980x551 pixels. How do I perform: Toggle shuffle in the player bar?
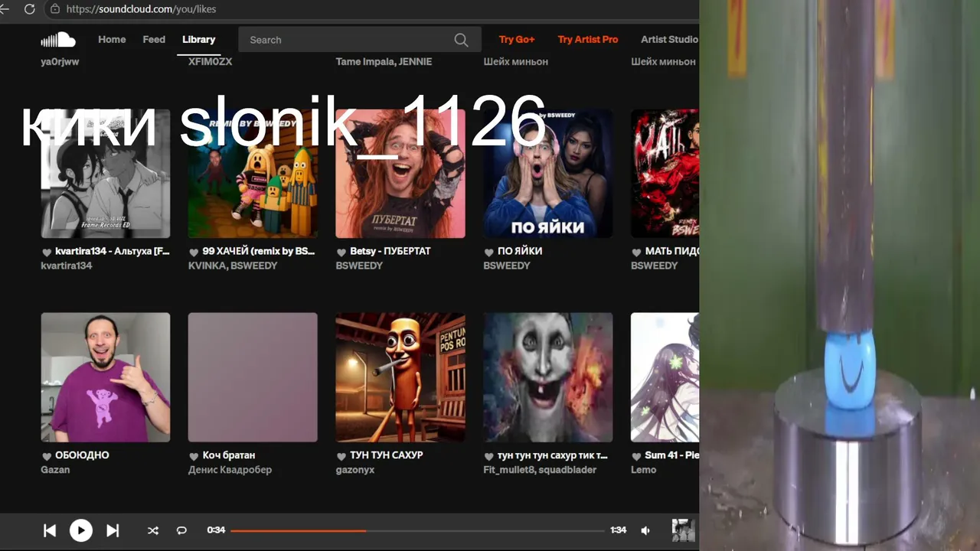click(x=153, y=530)
